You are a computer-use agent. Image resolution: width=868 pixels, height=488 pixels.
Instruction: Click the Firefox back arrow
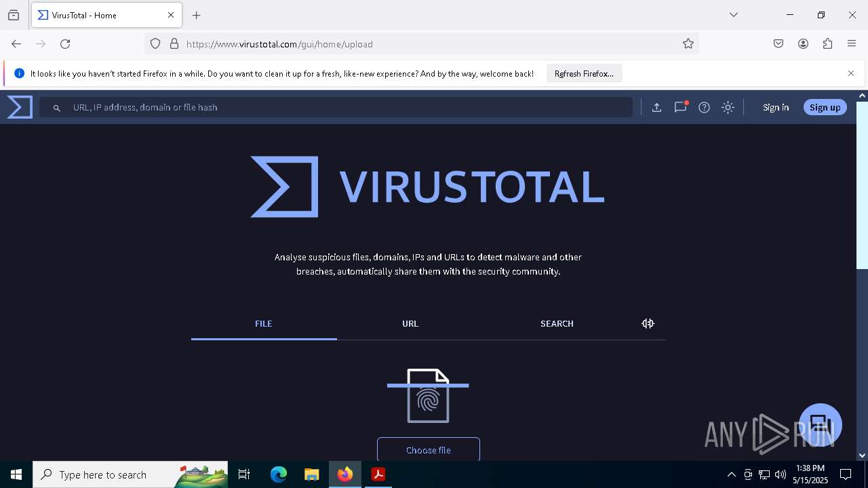tap(16, 44)
